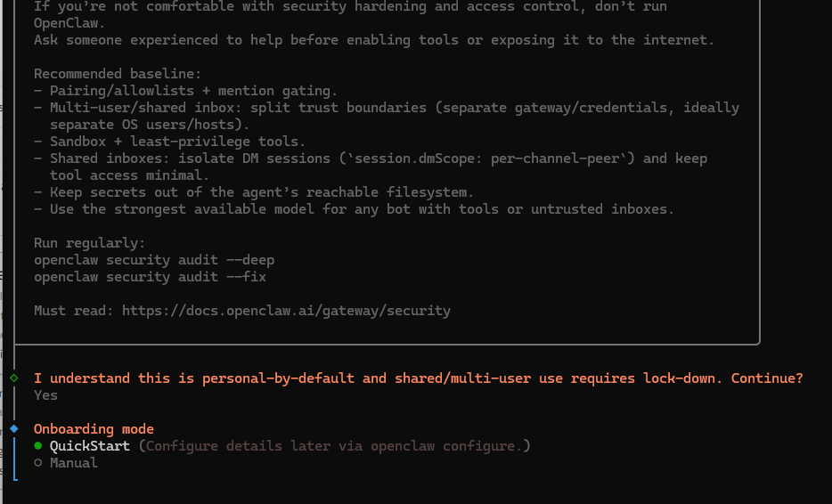Click the Onboarding mode heading

click(x=94, y=429)
